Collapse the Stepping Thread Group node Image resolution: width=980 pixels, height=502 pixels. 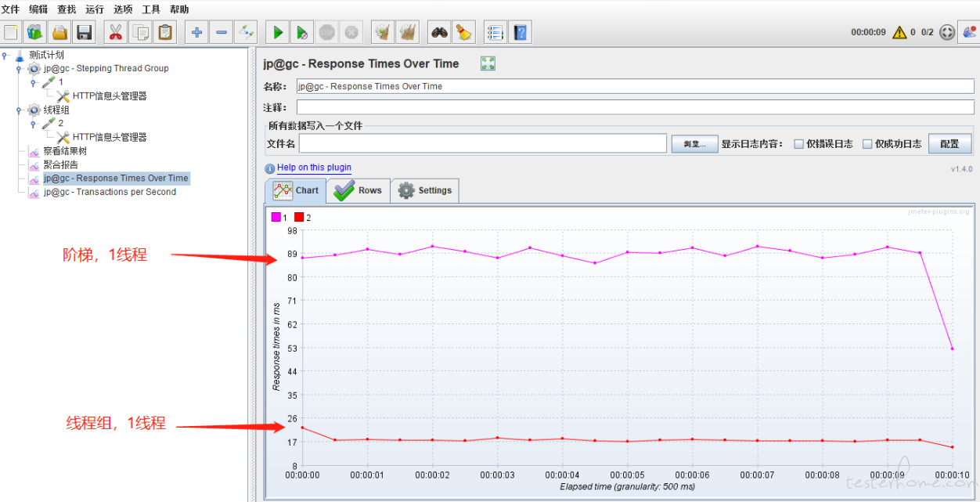[19, 69]
